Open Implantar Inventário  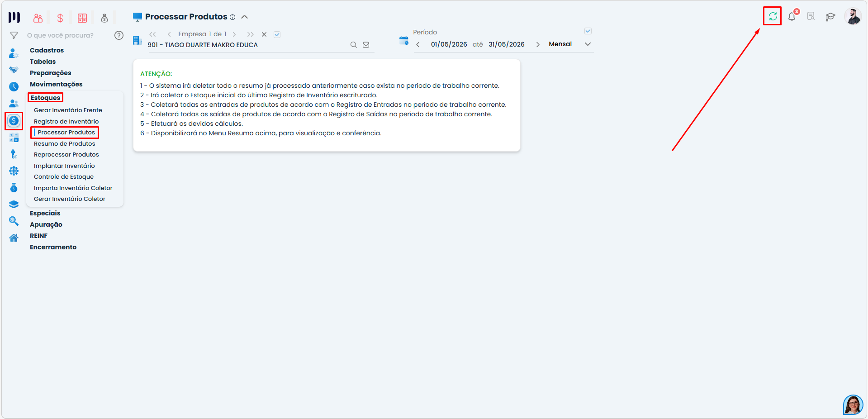point(64,166)
